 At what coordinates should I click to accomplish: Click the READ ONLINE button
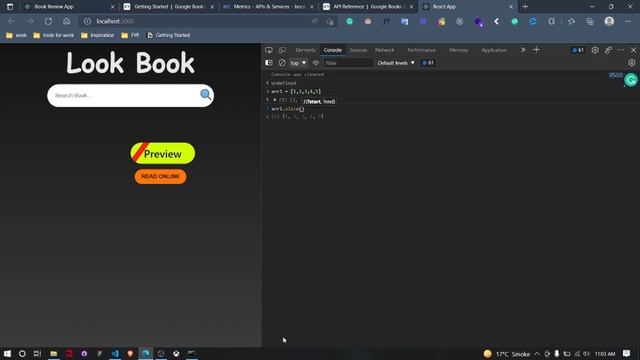[160, 176]
